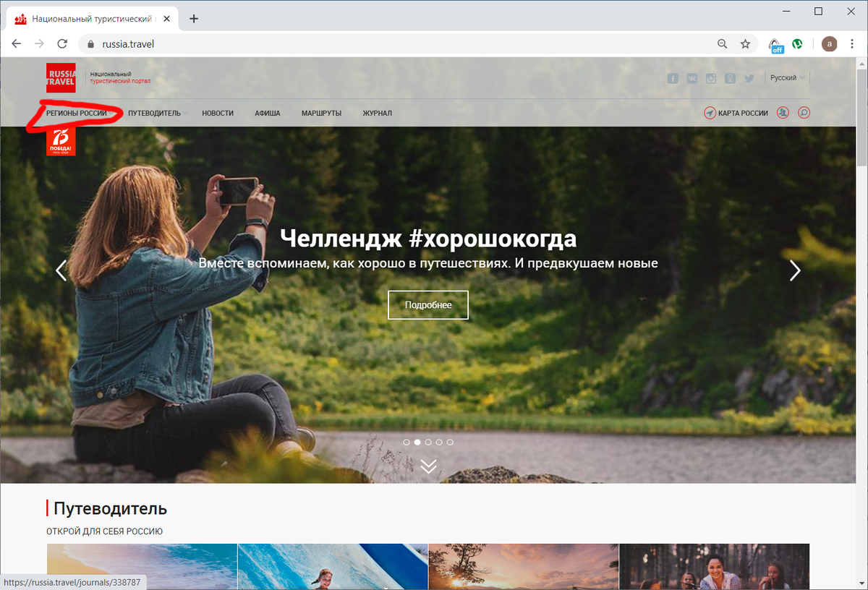Open Карта России link

[744, 114]
